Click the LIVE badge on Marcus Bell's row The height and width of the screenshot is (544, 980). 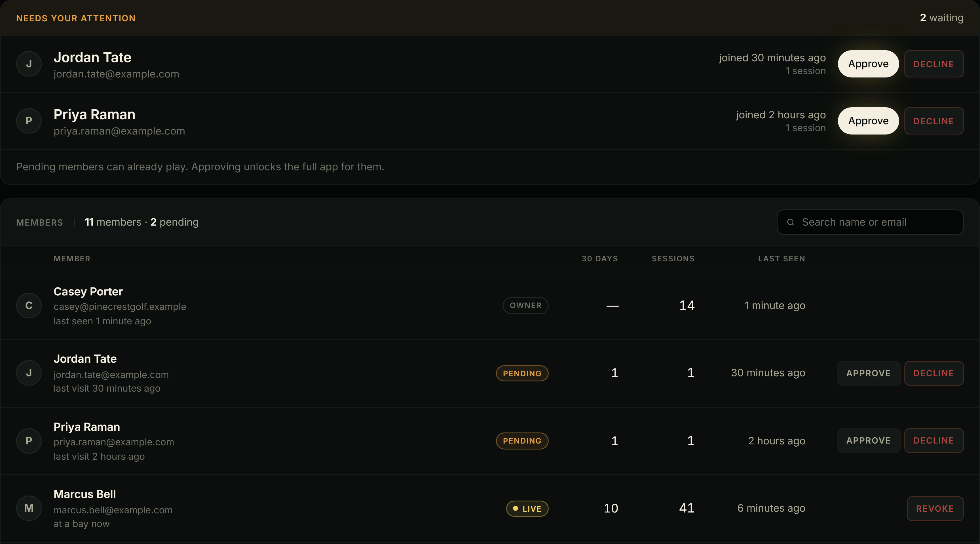tap(527, 509)
